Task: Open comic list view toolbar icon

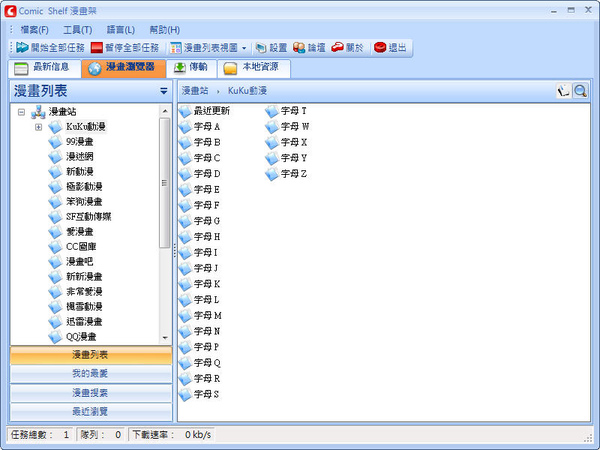Action: pyautogui.click(x=176, y=48)
